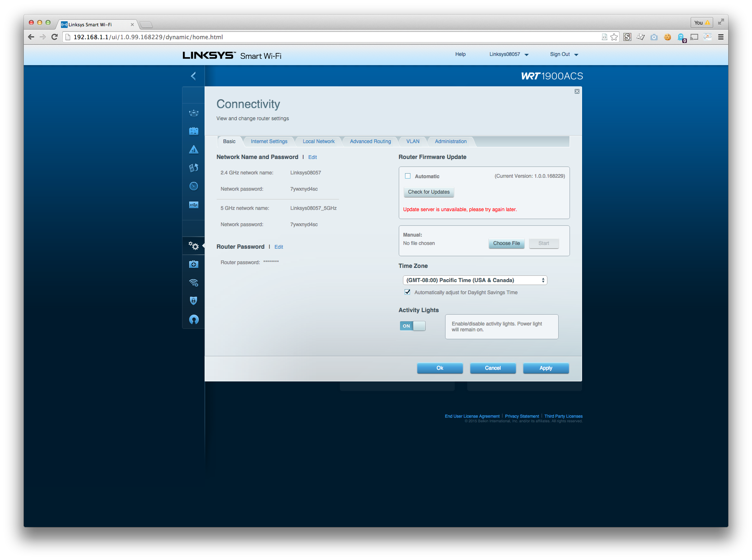Open the Help link in header

pyautogui.click(x=460, y=54)
